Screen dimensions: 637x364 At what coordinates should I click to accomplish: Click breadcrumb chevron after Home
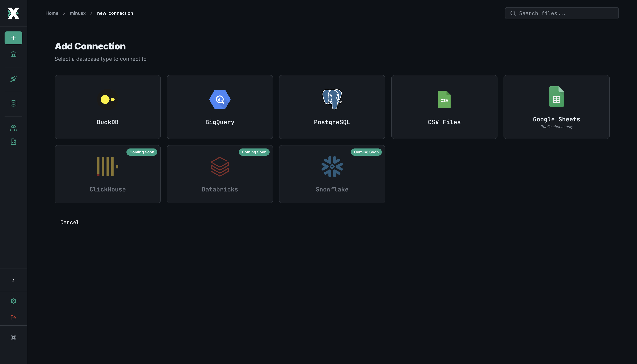click(64, 13)
